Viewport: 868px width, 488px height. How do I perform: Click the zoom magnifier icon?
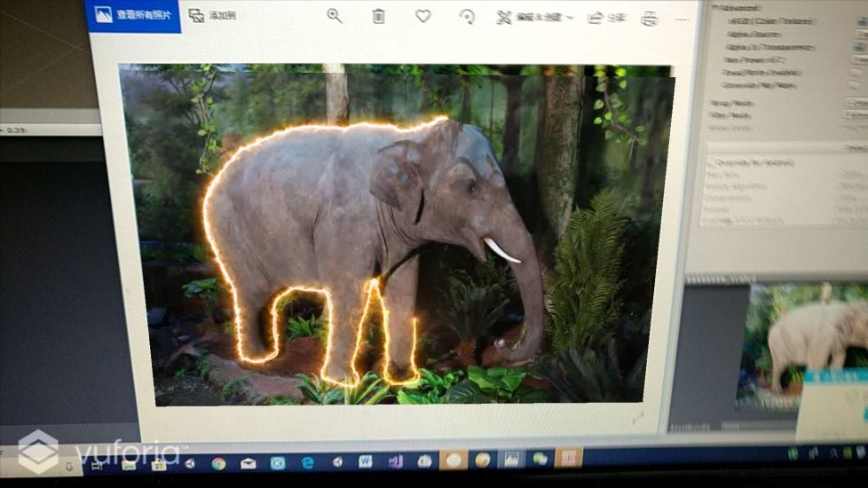coord(335,16)
